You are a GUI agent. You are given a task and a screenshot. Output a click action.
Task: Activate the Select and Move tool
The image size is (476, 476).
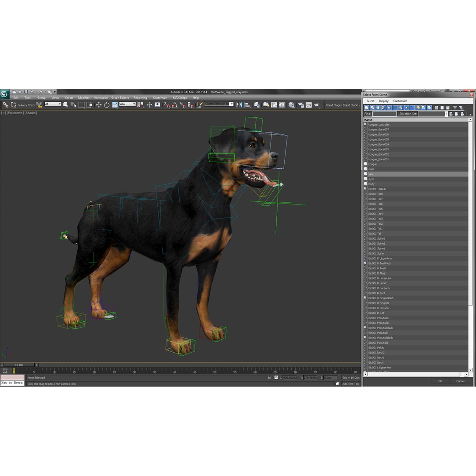99,105
